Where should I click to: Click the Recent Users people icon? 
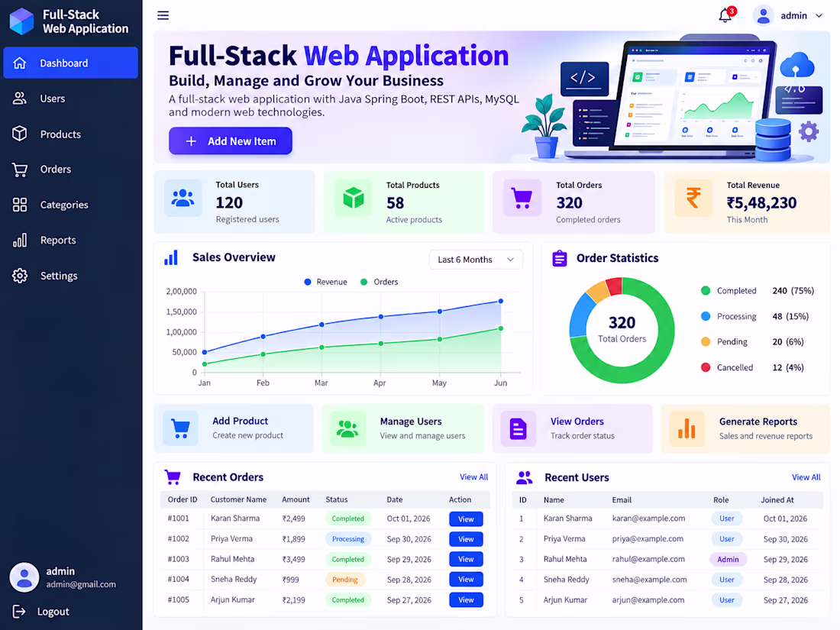525,477
